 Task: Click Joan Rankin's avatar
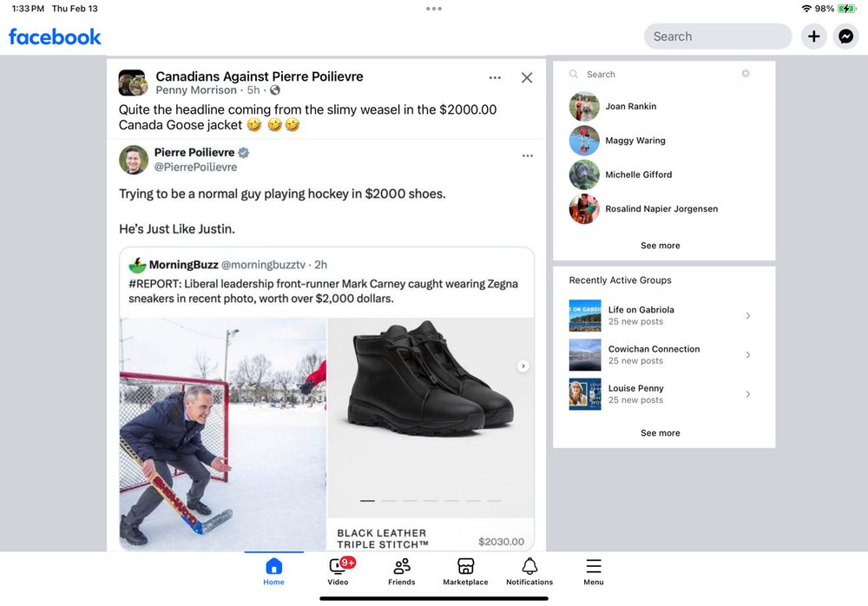pyautogui.click(x=584, y=107)
